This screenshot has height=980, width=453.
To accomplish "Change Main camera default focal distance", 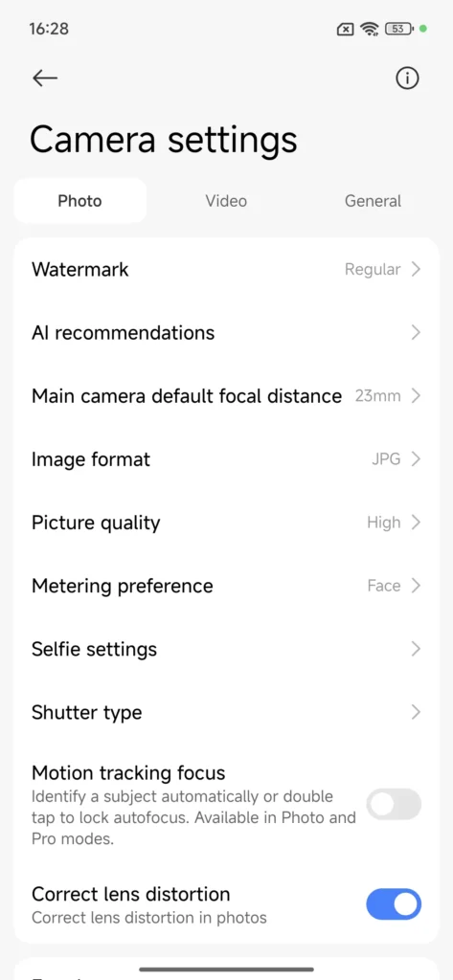I will pyautogui.click(x=226, y=396).
